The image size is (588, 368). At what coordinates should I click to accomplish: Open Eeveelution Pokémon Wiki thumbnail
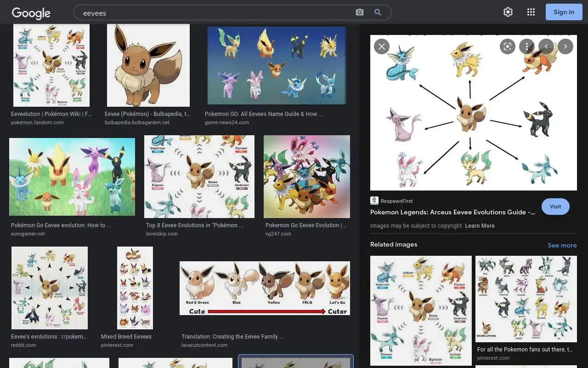pos(51,65)
